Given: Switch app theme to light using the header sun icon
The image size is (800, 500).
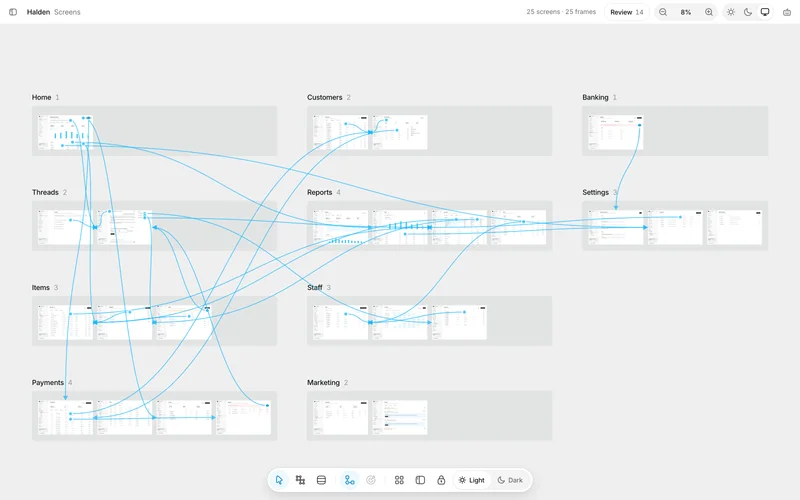Looking at the screenshot, I should click(x=731, y=12).
